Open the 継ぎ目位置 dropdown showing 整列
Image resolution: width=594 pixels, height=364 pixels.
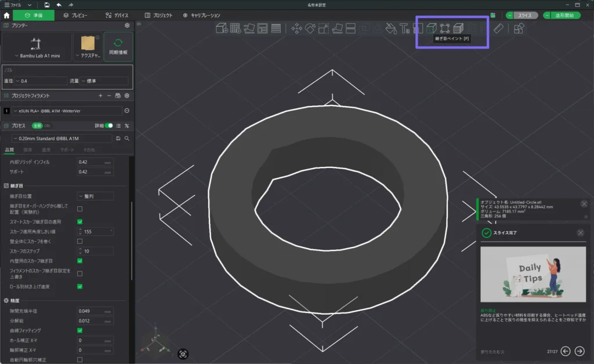96,196
